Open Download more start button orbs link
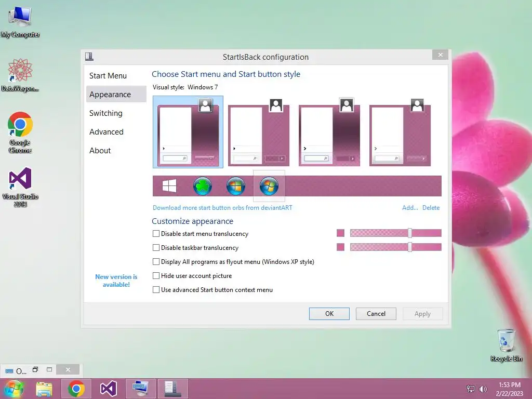Screen dimensions: 532x399 [222, 208]
